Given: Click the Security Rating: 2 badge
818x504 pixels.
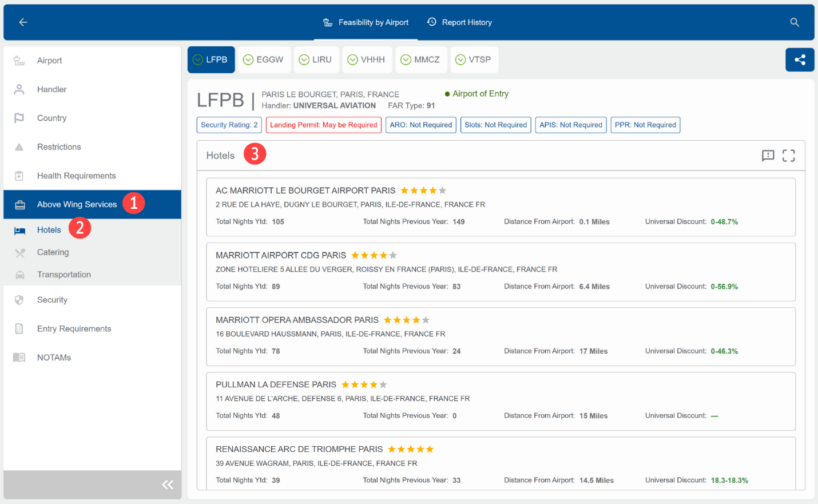Looking at the screenshot, I should pos(229,125).
